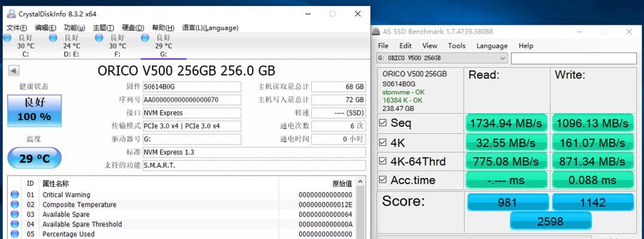The height and width of the screenshot is (239, 644).
Task: Open the 语言(L)(Language) menu
Action: (x=210, y=28)
